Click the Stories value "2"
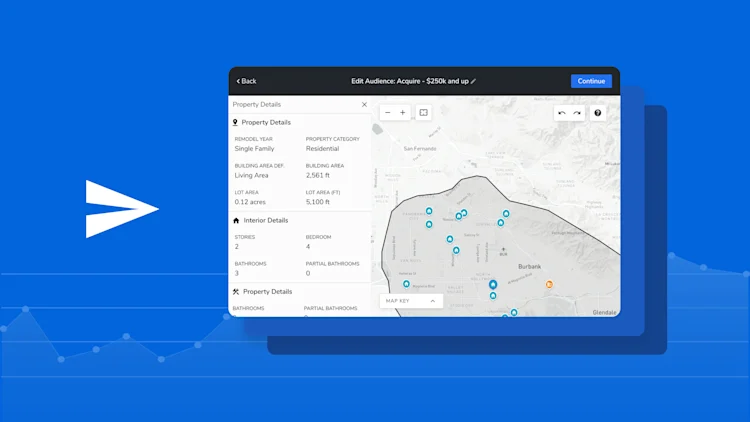This screenshot has height=422, width=750. (237, 247)
